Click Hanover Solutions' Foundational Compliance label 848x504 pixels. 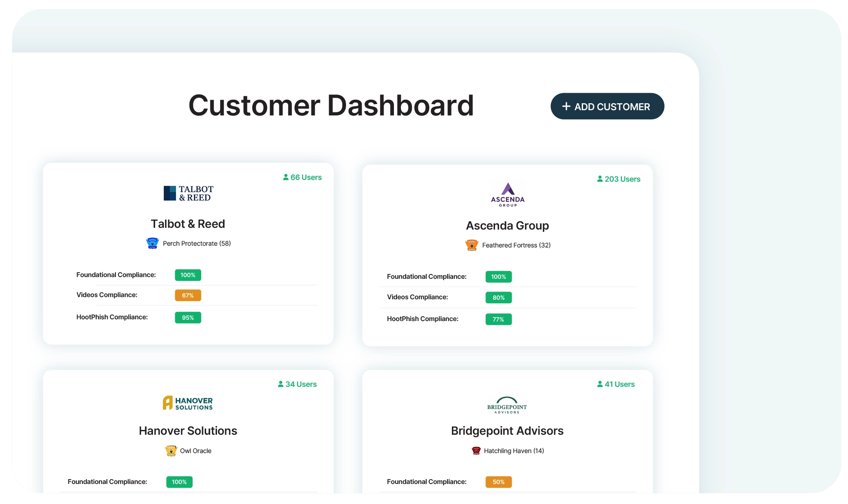tap(107, 482)
